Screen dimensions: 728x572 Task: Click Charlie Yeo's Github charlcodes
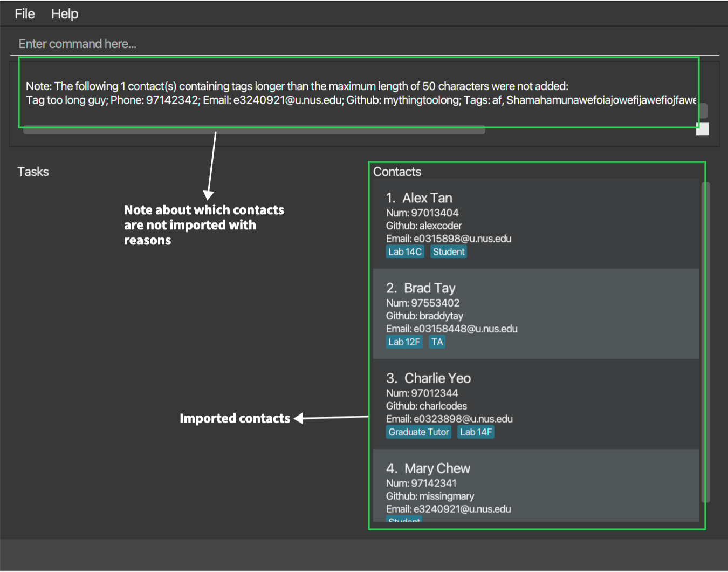427,406
